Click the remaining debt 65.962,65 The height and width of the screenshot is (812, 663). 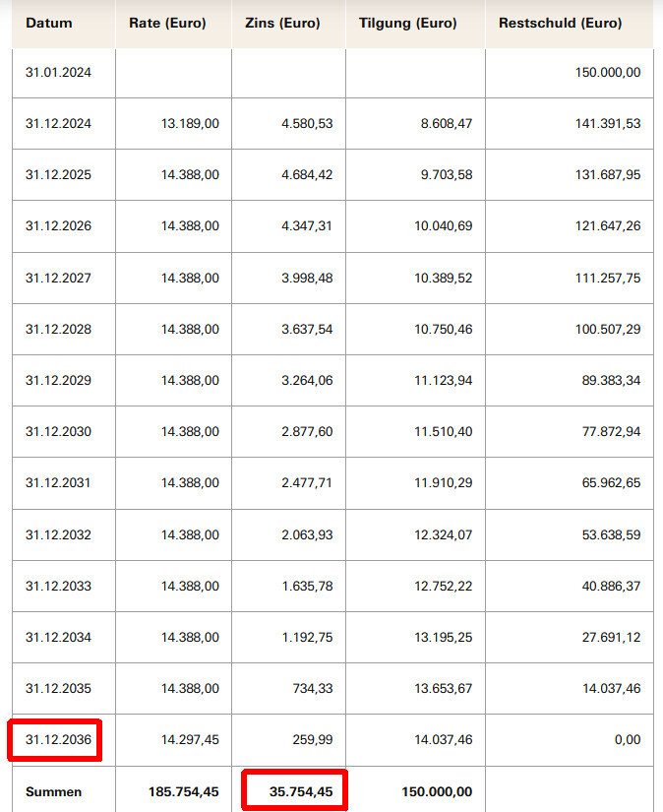609,483
